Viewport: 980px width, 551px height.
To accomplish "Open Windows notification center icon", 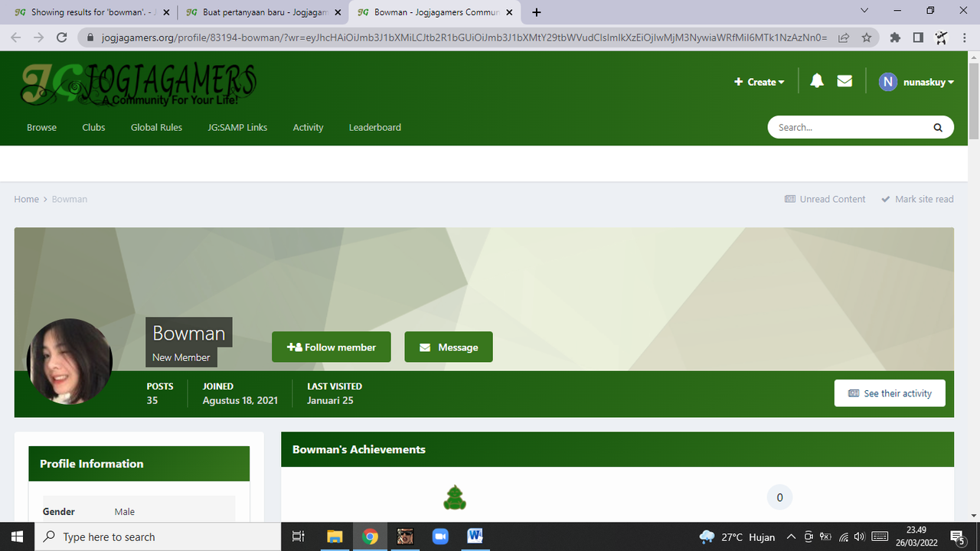I will [x=957, y=536].
